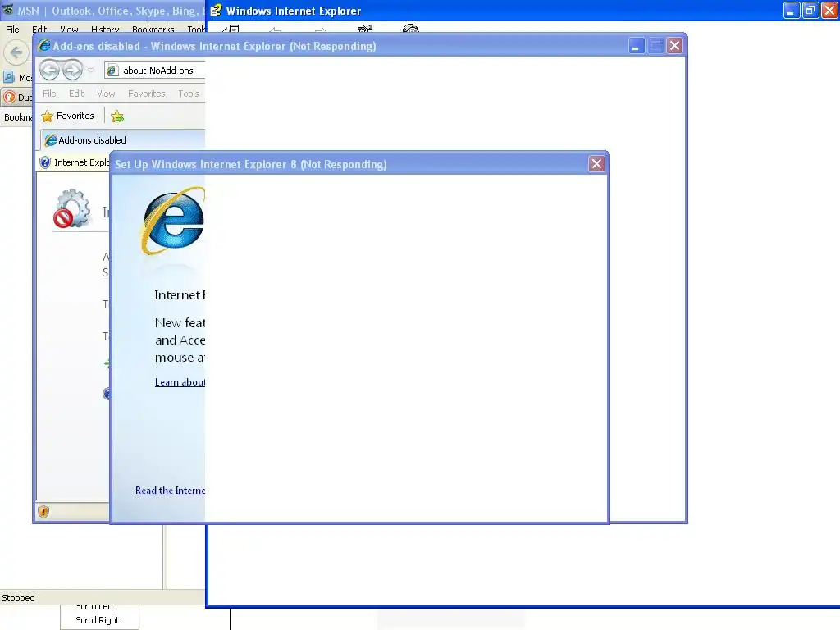Open Tools menu in Add-ons disabled IE window
This screenshot has width=840, height=630.
189,94
